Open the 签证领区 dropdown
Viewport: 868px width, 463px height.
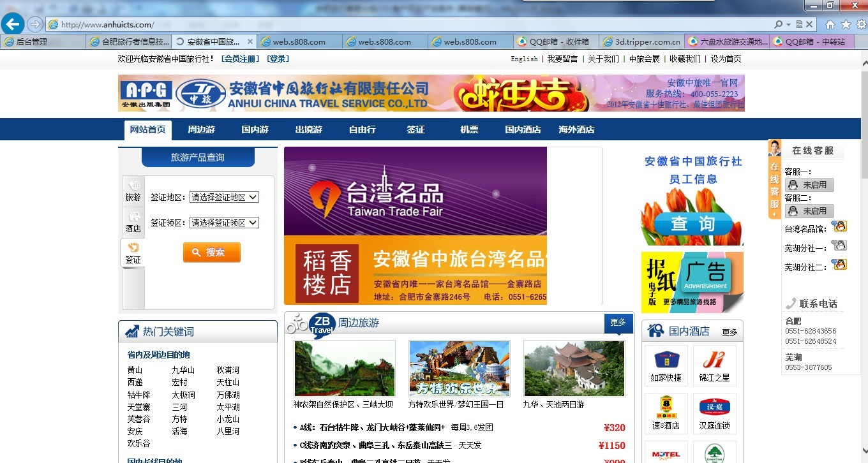click(224, 223)
